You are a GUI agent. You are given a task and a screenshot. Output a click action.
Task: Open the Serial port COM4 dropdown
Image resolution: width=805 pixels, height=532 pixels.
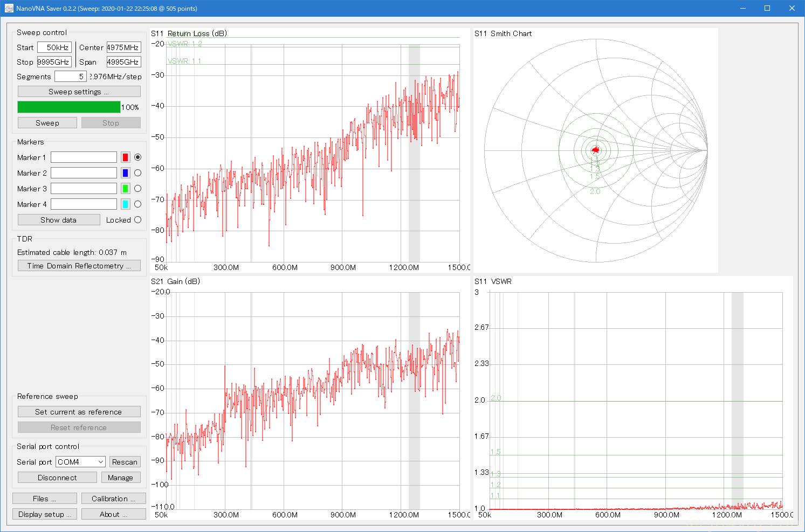(81, 462)
